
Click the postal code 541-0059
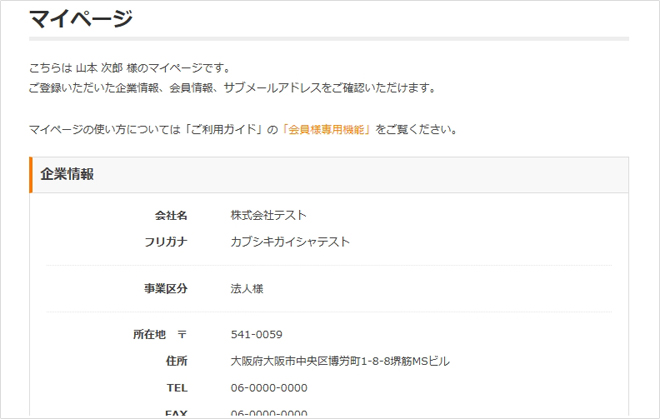256,335
